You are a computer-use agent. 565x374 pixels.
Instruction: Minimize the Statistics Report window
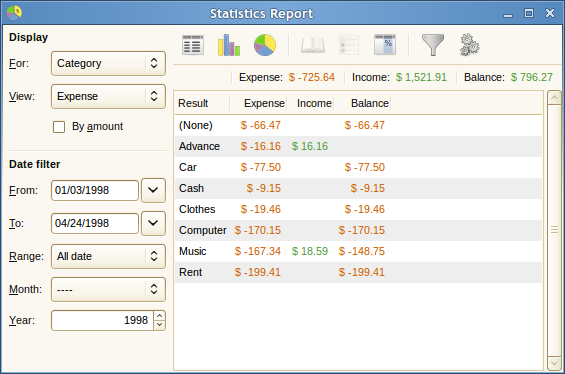click(x=508, y=14)
